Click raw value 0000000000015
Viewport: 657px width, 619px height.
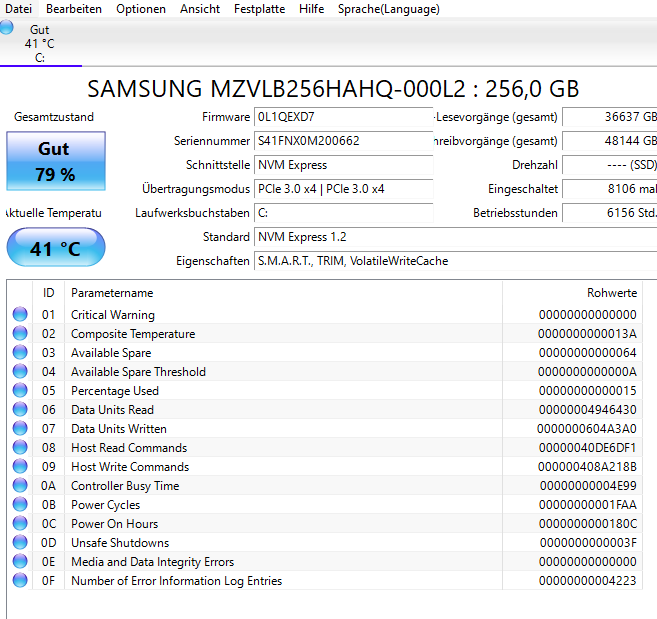click(588, 391)
